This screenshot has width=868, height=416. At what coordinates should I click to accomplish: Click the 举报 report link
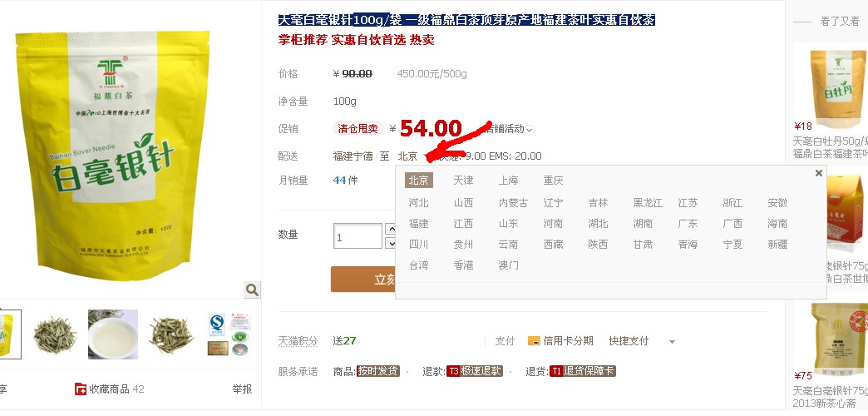tap(242, 389)
